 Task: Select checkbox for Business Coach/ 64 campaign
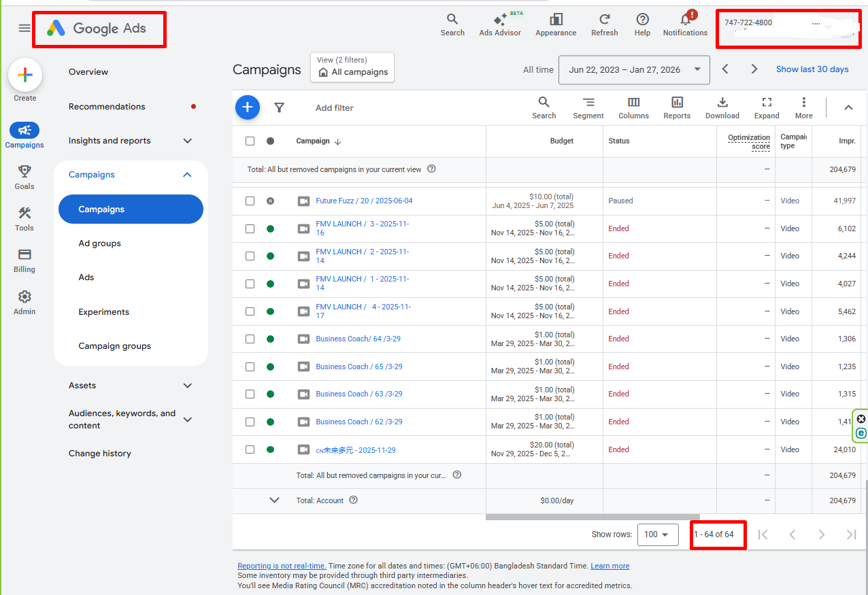(x=250, y=339)
